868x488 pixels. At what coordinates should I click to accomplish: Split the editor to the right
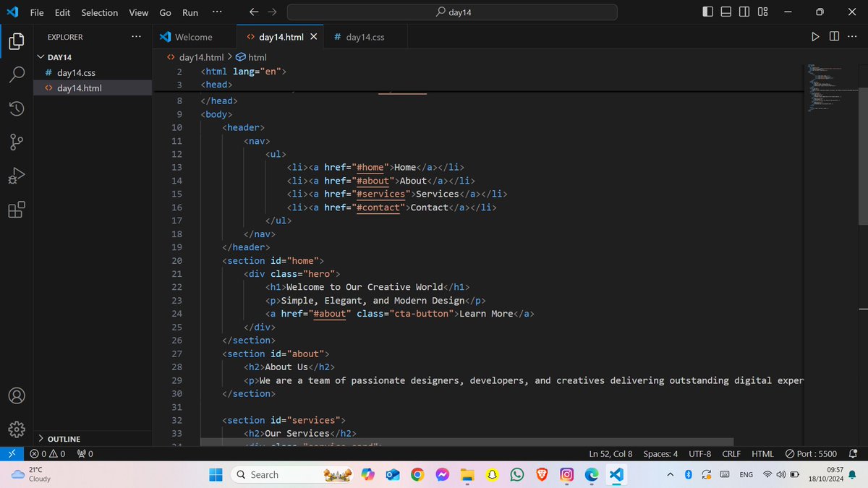pyautogui.click(x=834, y=36)
